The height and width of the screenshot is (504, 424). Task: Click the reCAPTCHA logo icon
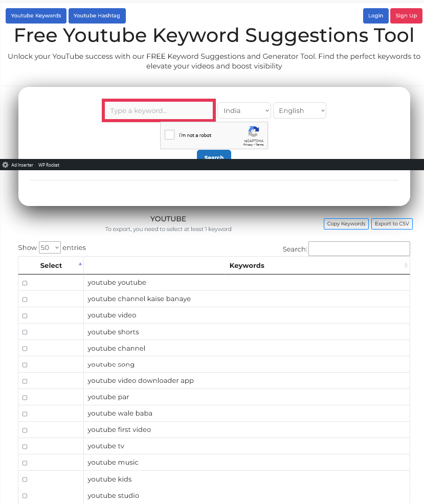(254, 131)
